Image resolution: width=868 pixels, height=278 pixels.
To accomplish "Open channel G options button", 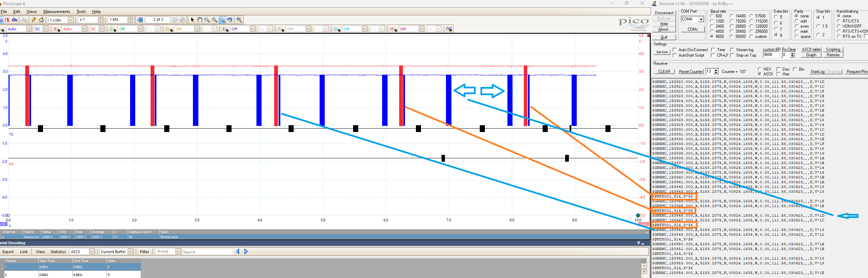I will [337, 29].
